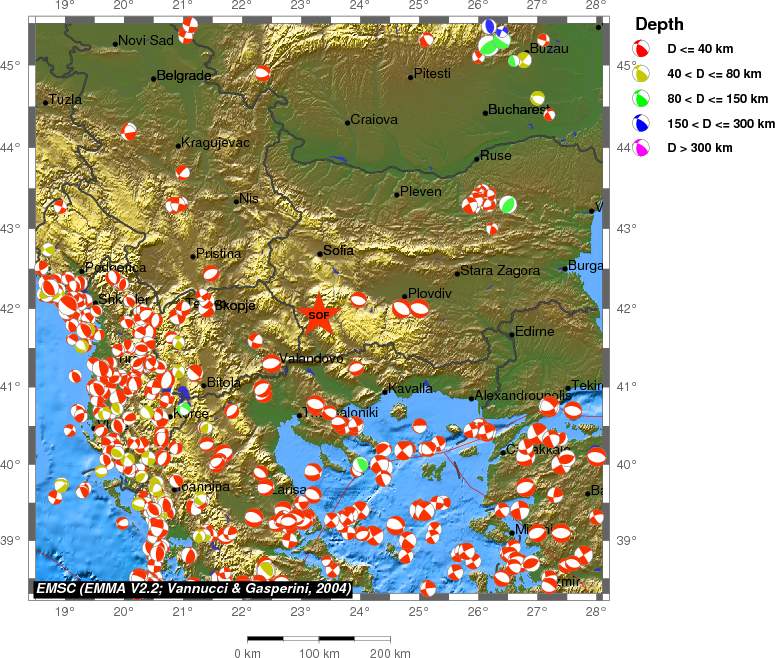Viewport: 775px width, 658px height.
Task: Click the 0 km scale bar label
Action: click(x=247, y=653)
